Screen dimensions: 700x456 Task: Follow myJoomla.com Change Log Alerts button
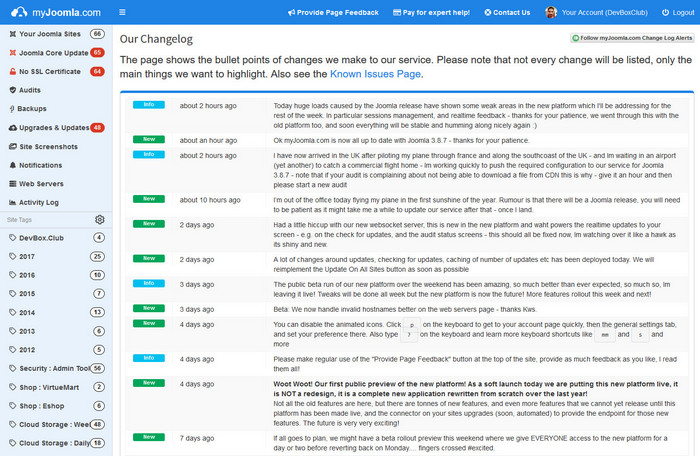pos(632,38)
